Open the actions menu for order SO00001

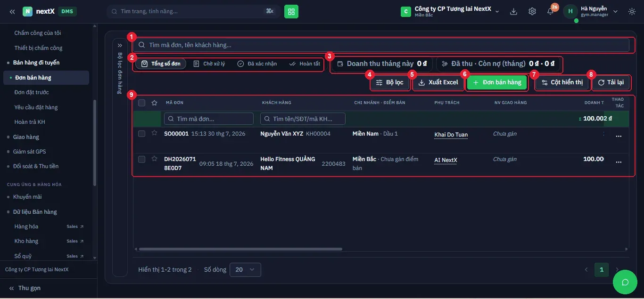tap(619, 137)
